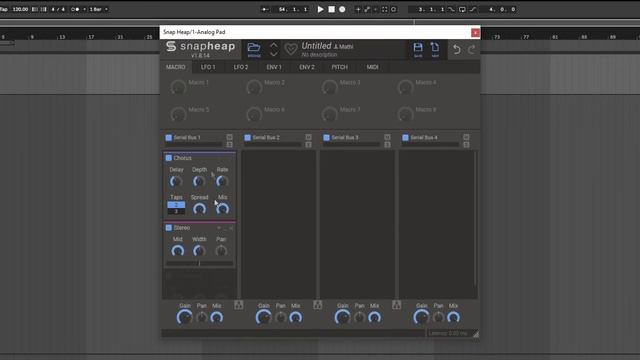Click the link icon between bus 2 and 3
The image size is (640, 360).
coord(318,304)
